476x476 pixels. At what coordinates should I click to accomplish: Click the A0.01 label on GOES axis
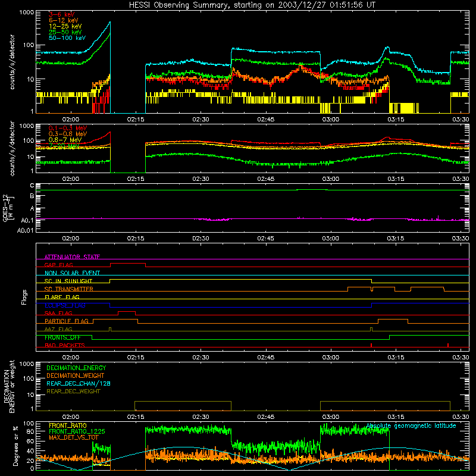tap(25, 230)
